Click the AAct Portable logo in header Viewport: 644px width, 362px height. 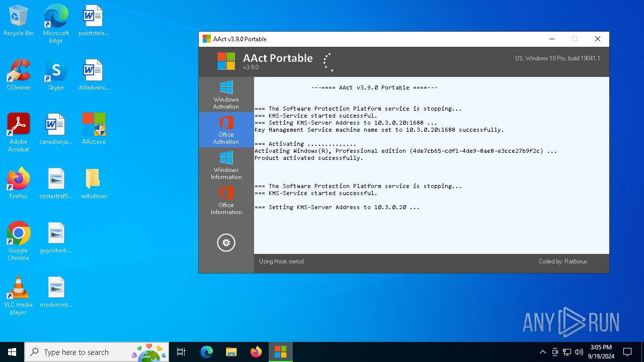coord(226,61)
